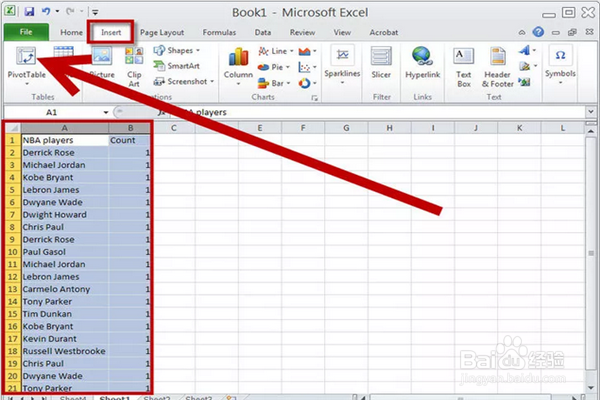Insert a Slicer
The height and width of the screenshot is (400, 600).
[381, 62]
